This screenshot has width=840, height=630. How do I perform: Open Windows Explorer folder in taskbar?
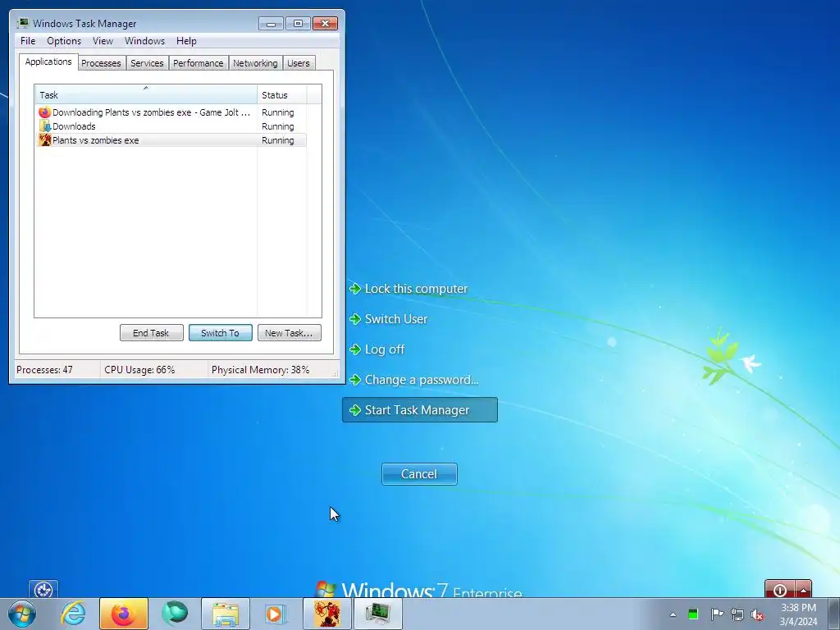pos(226,614)
